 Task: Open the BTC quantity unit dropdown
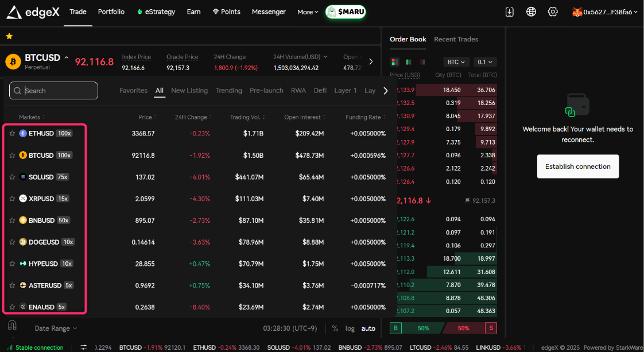456,62
